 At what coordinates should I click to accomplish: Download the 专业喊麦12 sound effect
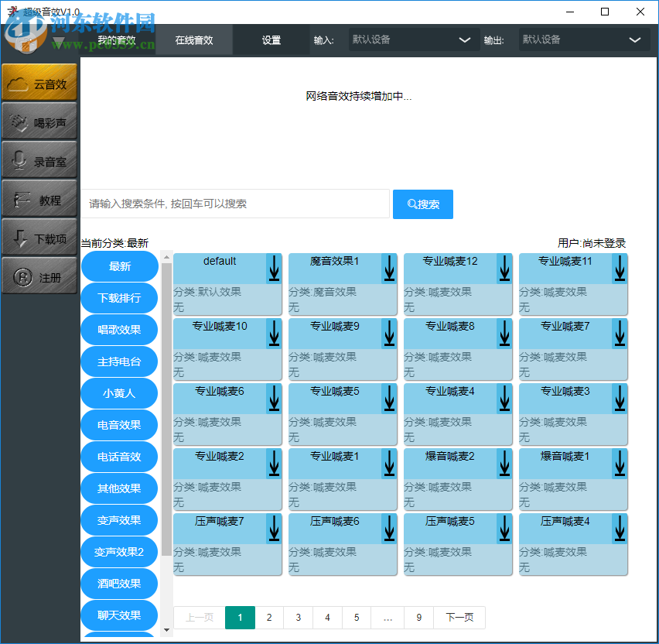click(504, 269)
